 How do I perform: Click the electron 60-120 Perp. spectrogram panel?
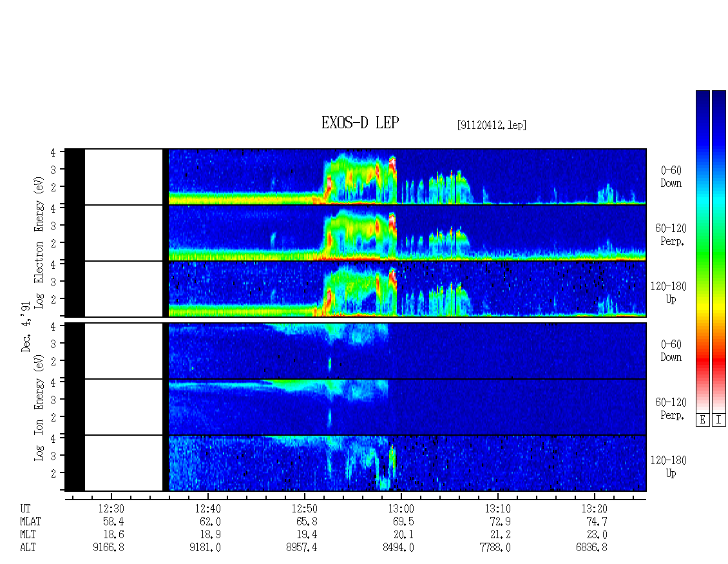tap(356, 233)
